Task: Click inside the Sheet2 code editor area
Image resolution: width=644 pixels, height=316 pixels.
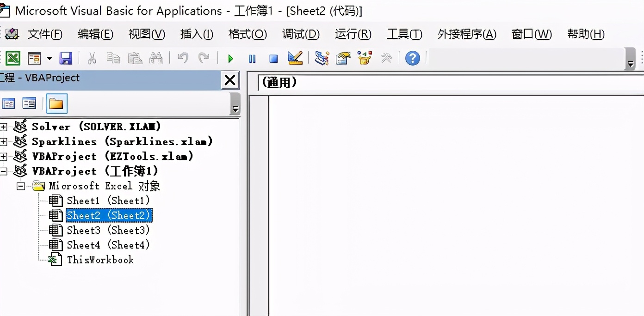Action: (x=456, y=206)
